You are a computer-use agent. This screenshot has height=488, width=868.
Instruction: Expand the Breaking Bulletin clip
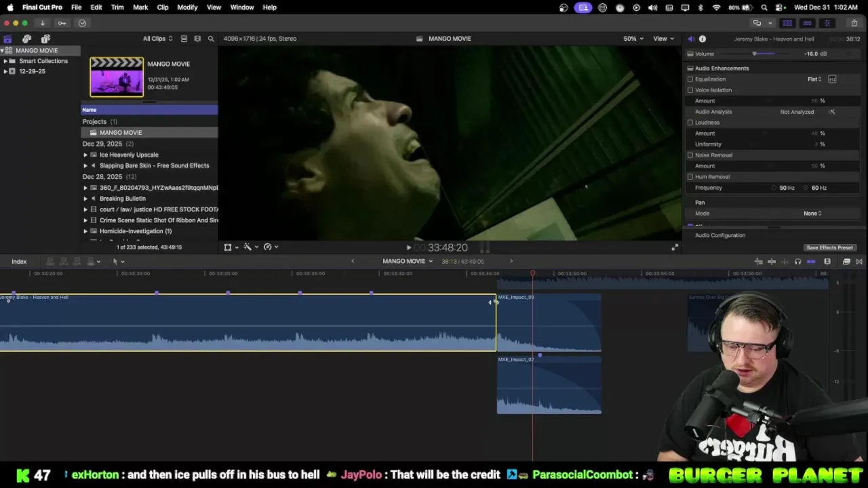click(85, 199)
